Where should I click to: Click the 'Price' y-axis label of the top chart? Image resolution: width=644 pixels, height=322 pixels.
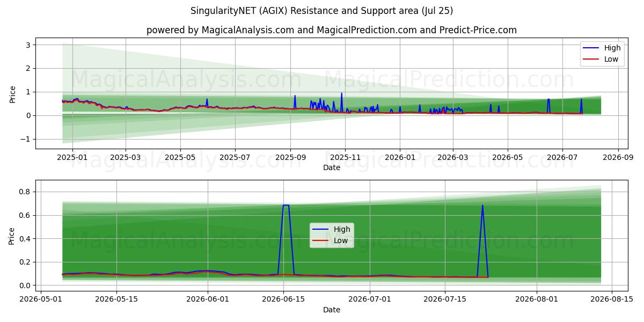(x=12, y=94)
